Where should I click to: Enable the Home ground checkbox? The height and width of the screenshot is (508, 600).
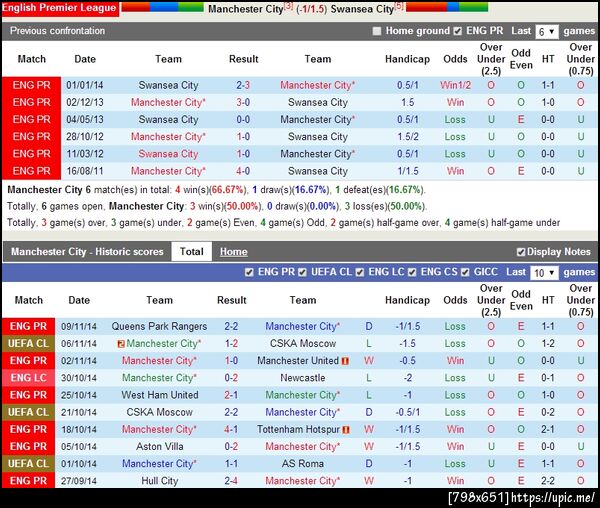point(377,31)
